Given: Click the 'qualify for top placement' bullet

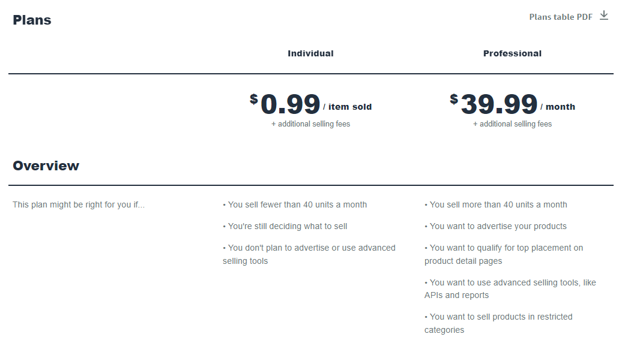Looking at the screenshot, I should click(x=504, y=254).
